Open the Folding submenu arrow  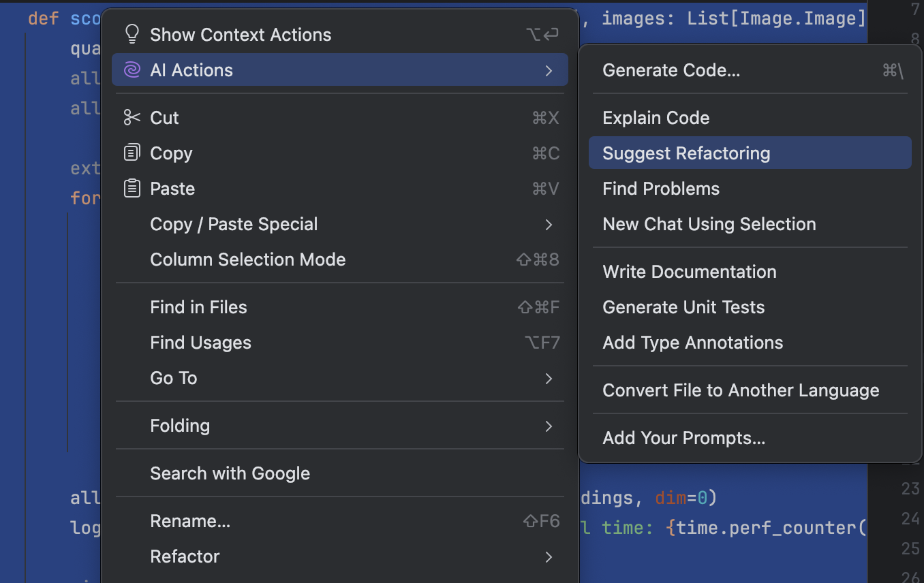pos(549,426)
